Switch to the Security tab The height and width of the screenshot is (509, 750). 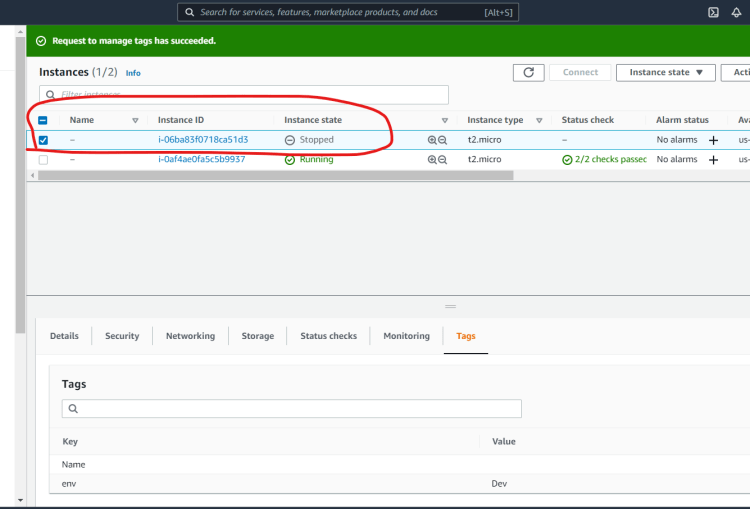click(x=122, y=336)
